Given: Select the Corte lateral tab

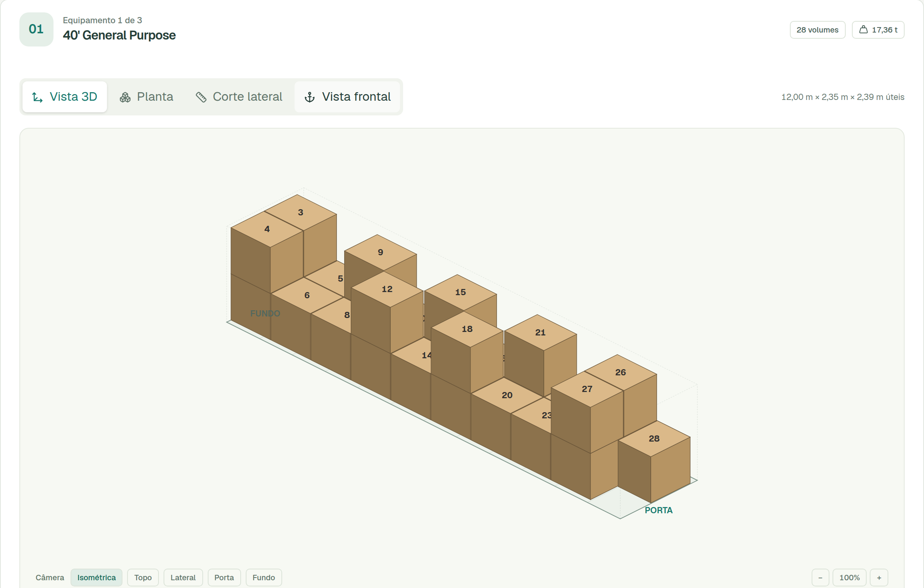Looking at the screenshot, I should coord(239,97).
